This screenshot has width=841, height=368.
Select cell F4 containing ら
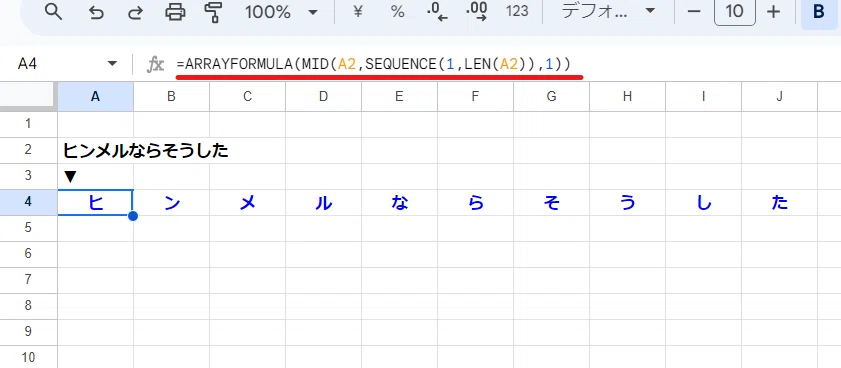(x=475, y=203)
